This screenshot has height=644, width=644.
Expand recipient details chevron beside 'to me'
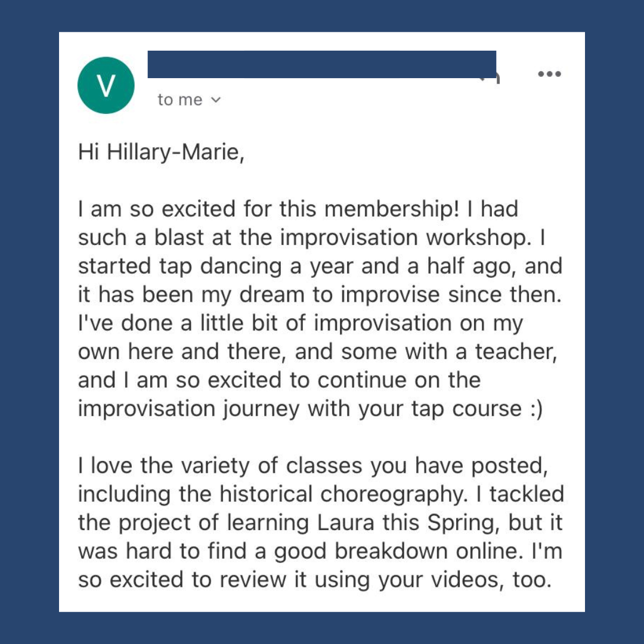click(216, 100)
